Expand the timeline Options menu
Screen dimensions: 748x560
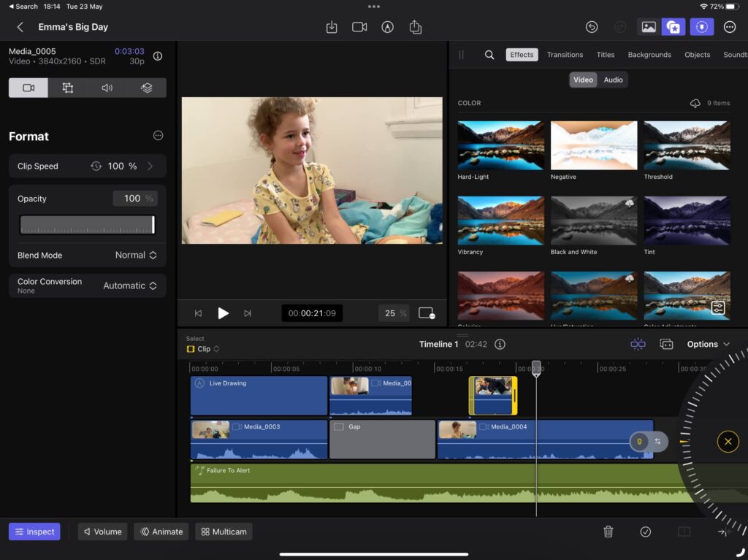[x=708, y=344]
